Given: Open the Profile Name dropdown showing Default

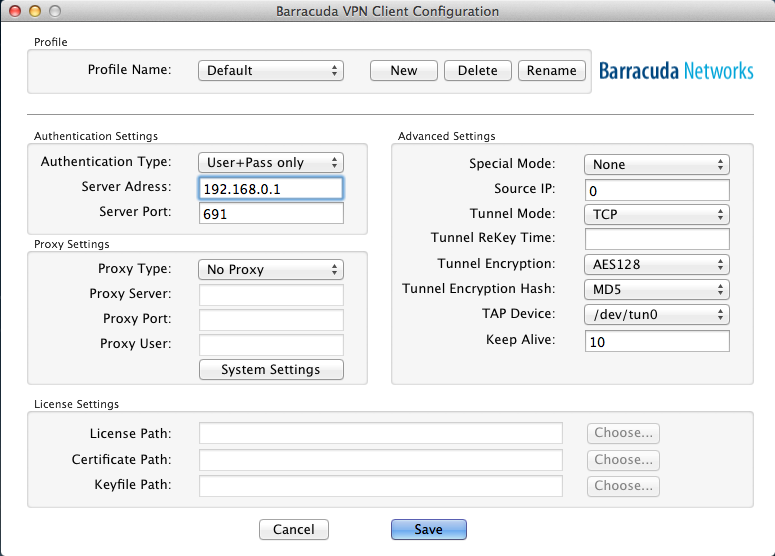Looking at the screenshot, I should coord(271,71).
